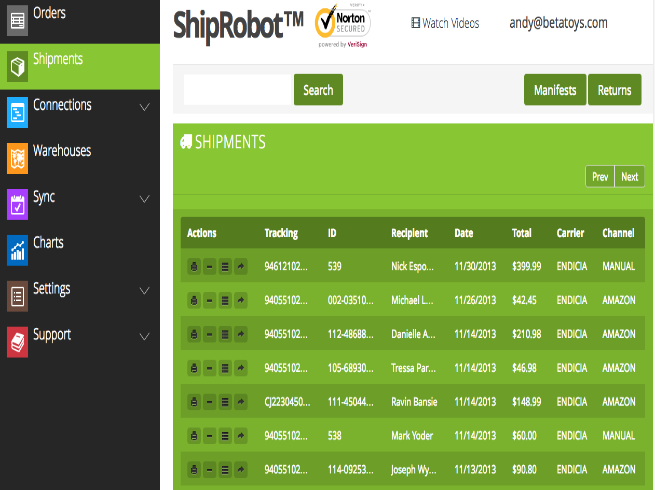The height and width of the screenshot is (490, 655).
Task: Click list details icon for Danielle's shipment
Action: tap(225, 334)
